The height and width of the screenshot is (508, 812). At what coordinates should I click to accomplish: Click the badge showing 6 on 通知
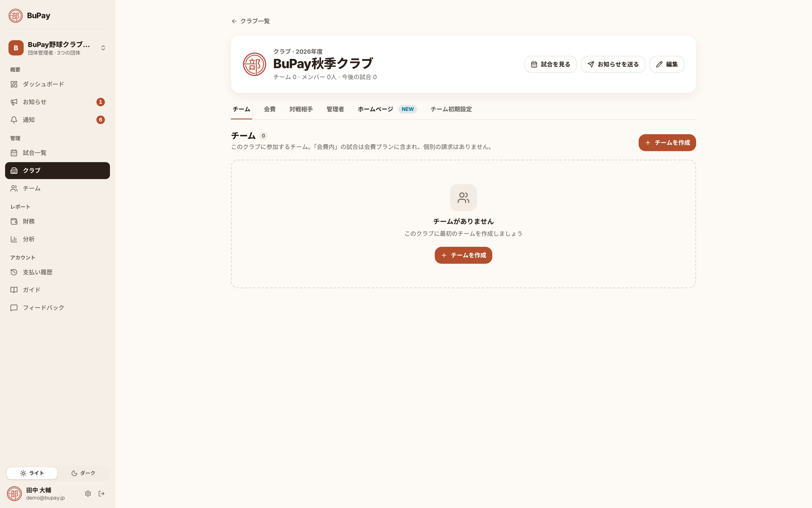point(100,120)
